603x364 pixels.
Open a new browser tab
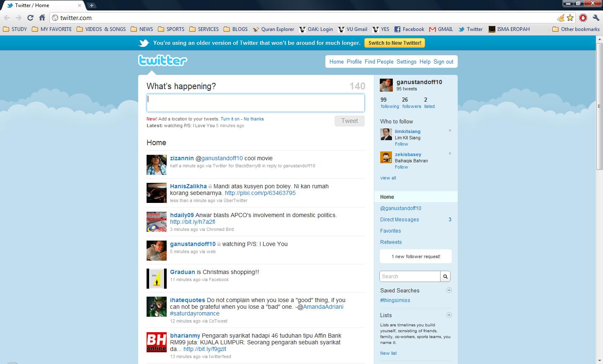[x=92, y=5]
